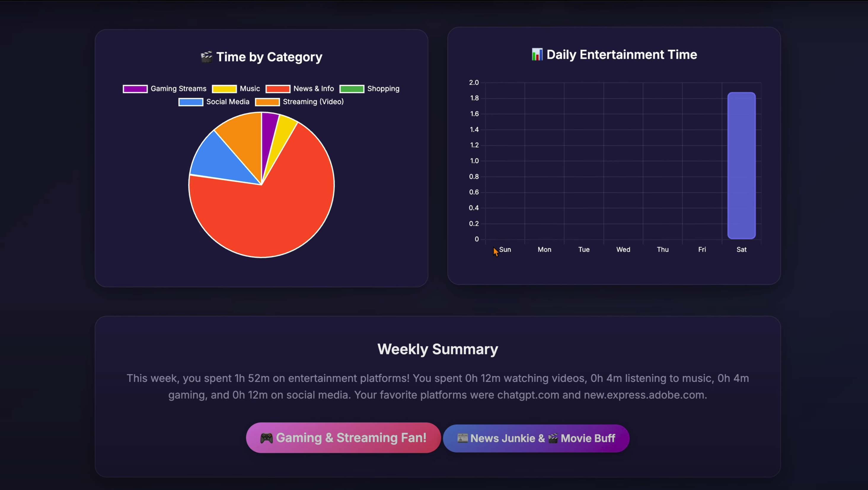This screenshot has height=490, width=868.
Task: Toggle the green Shopping legend swatch
Action: click(352, 89)
